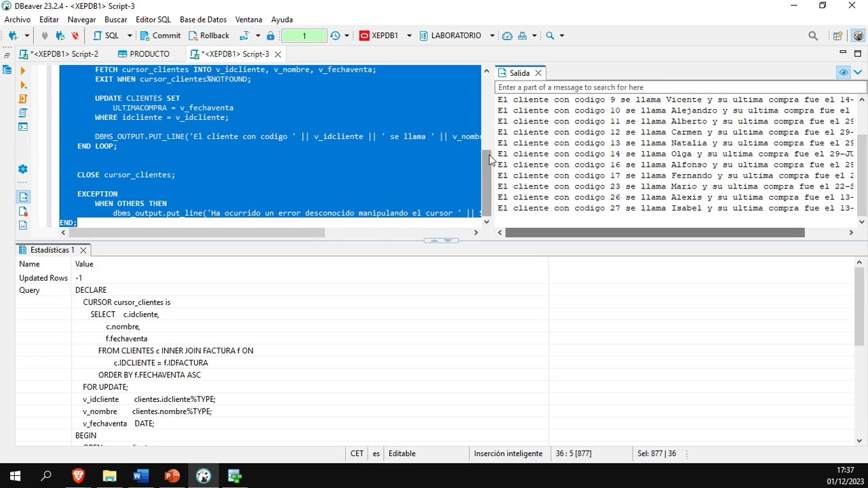Open the output panel view menu chevron
Image resolution: width=868 pixels, height=488 pixels.
[858, 73]
